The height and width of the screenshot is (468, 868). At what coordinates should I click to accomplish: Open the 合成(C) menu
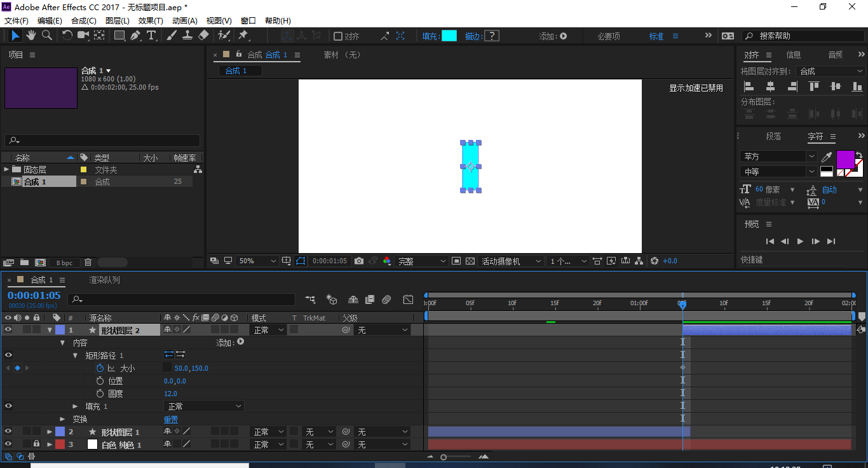click(84, 21)
